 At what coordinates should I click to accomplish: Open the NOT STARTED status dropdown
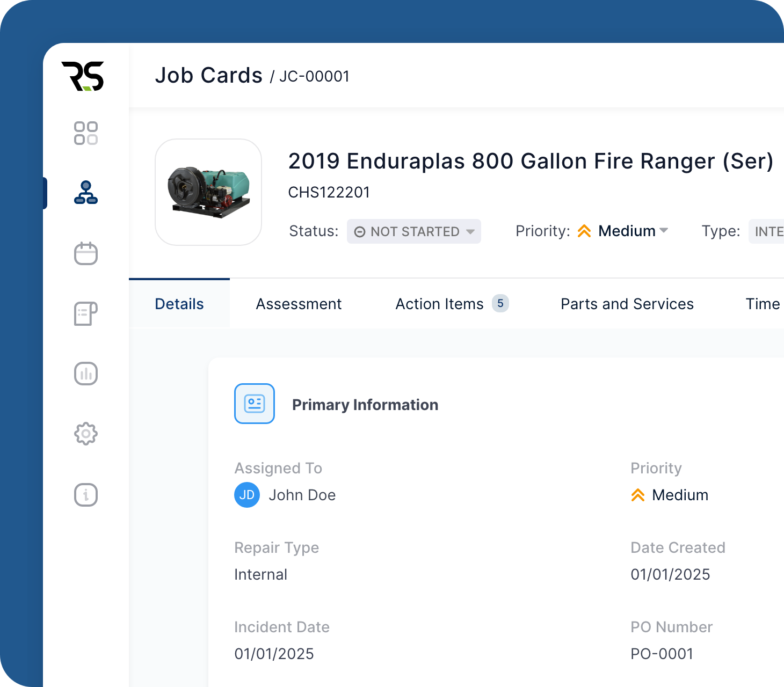click(414, 231)
